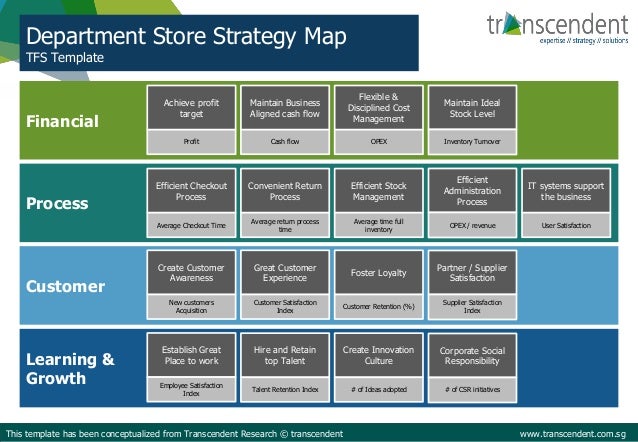Click the Maintain Ideal Stock Level box
The width and height of the screenshot is (638, 442).
pyautogui.click(x=472, y=108)
